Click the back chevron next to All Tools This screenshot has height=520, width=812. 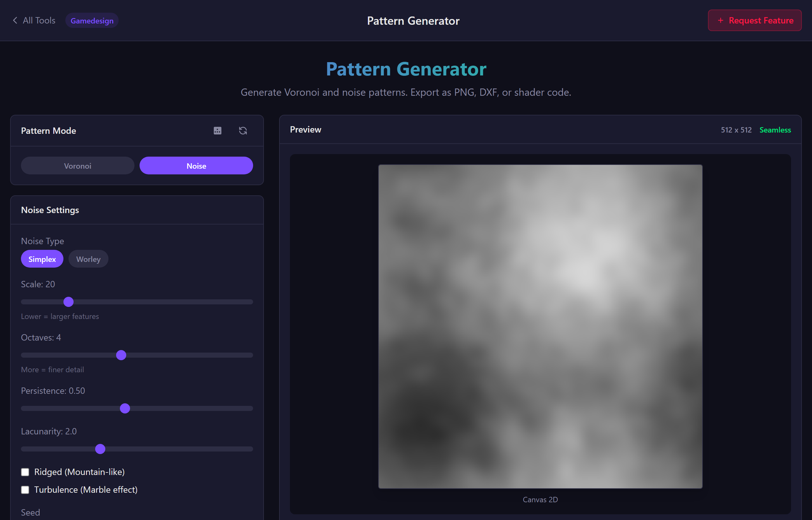pos(15,20)
